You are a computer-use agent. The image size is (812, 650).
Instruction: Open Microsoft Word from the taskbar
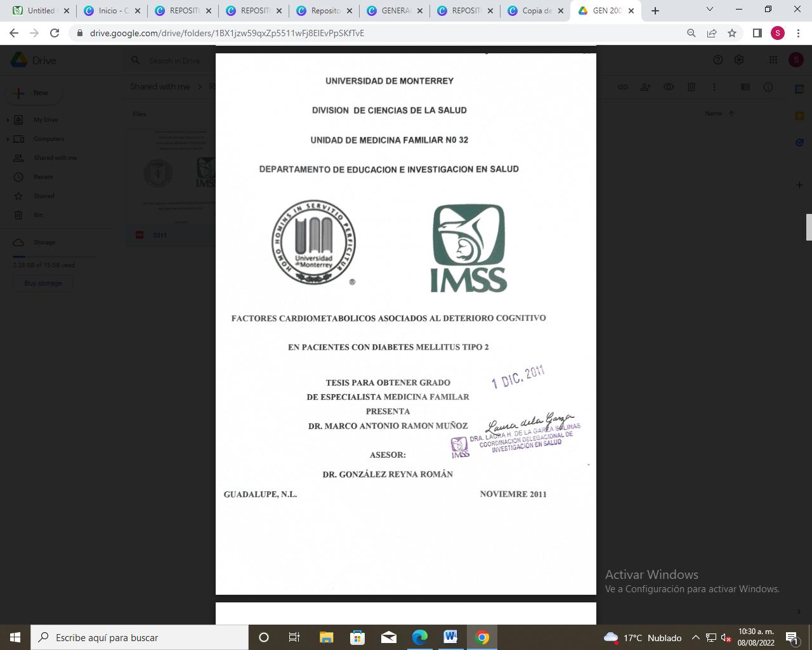[x=450, y=637]
